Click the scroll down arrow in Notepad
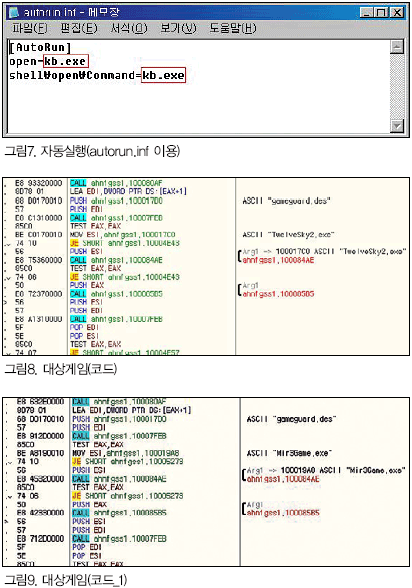The height and width of the screenshot is (588, 412). (x=397, y=125)
